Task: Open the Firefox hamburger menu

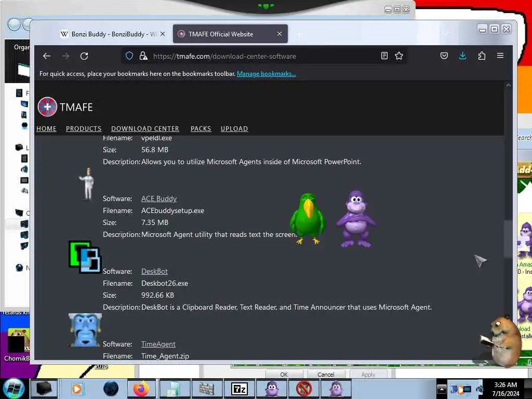Action: point(500,55)
